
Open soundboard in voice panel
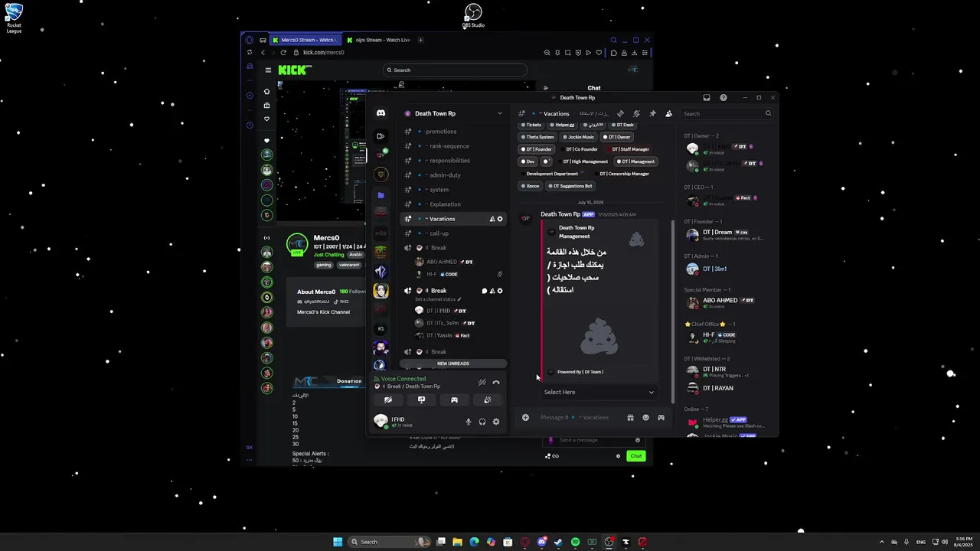[487, 399]
